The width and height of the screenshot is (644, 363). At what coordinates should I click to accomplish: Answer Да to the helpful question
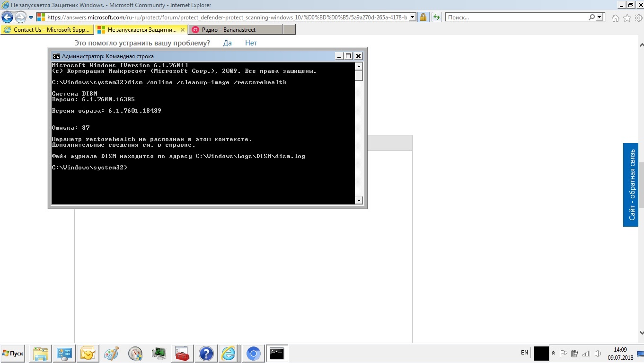(228, 43)
